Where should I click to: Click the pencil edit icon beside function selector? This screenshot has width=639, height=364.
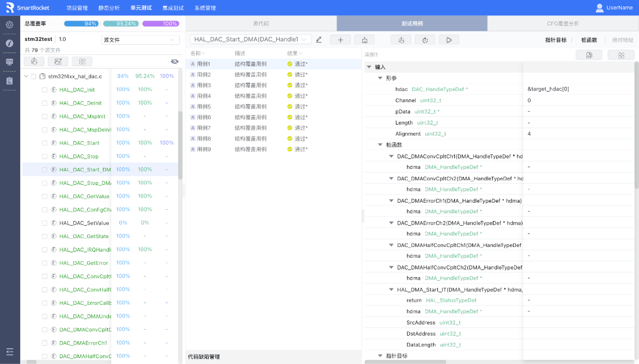[x=319, y=40]
